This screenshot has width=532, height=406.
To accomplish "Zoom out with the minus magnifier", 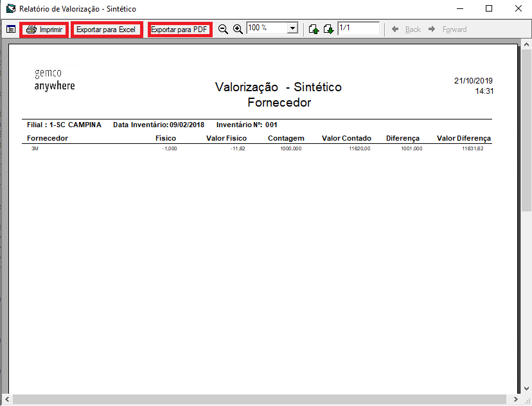I will [x=223, y=29].
